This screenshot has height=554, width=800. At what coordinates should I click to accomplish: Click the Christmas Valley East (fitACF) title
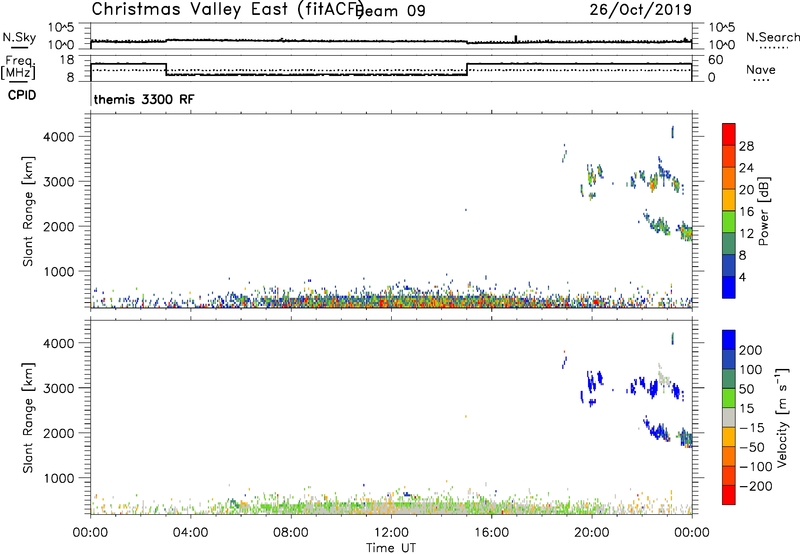coord(227,10)
